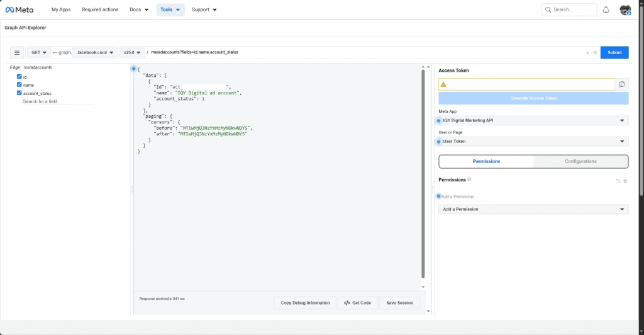The height and width of the screenshot is (335, 644).
Task: Expand the Support menu
Action: point(204,9)
